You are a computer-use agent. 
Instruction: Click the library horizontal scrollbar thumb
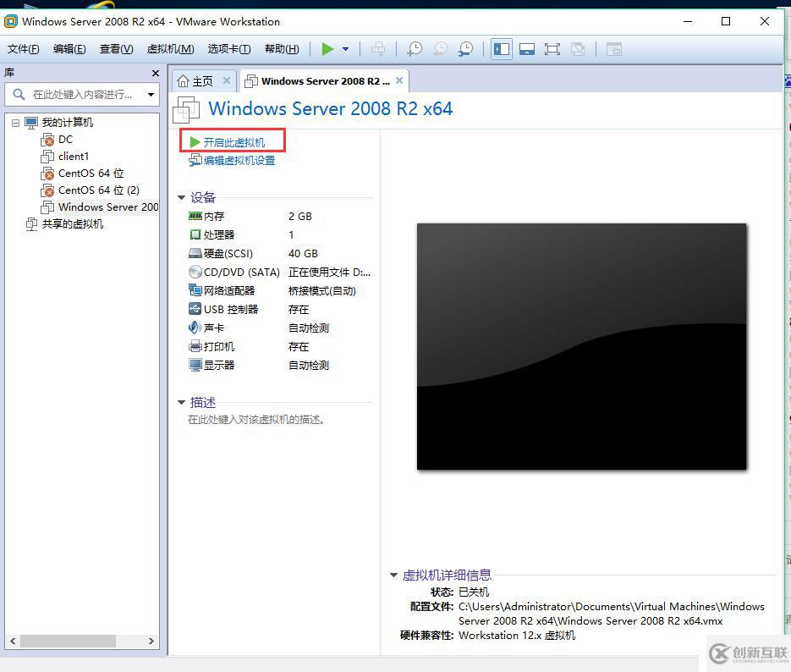pyautogui.click(x=69, y=641)
